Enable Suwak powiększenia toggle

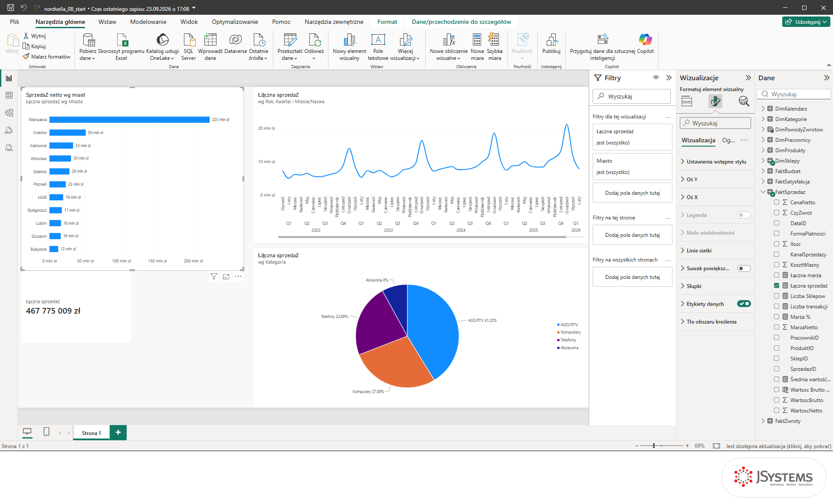[x=744, y=268]
